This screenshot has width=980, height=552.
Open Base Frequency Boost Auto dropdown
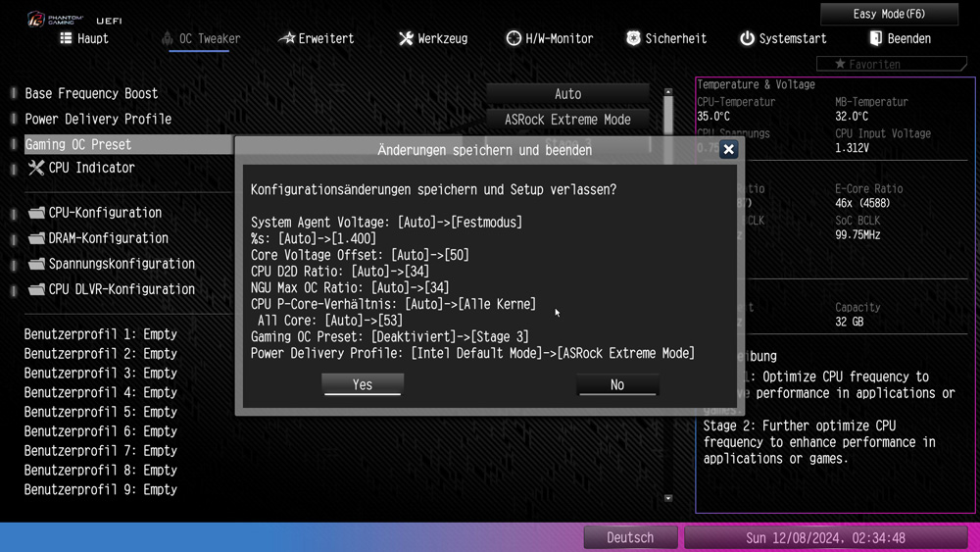[x=567, y=94]
